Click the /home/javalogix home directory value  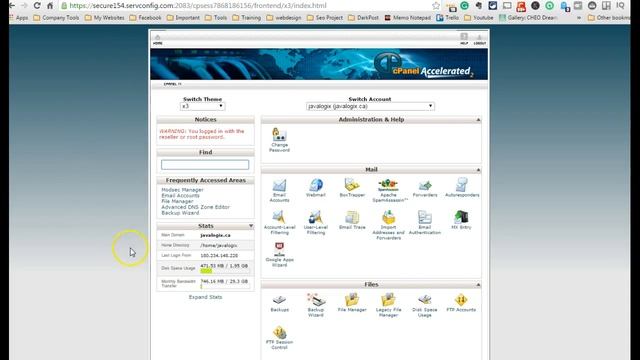coord(219,246)
